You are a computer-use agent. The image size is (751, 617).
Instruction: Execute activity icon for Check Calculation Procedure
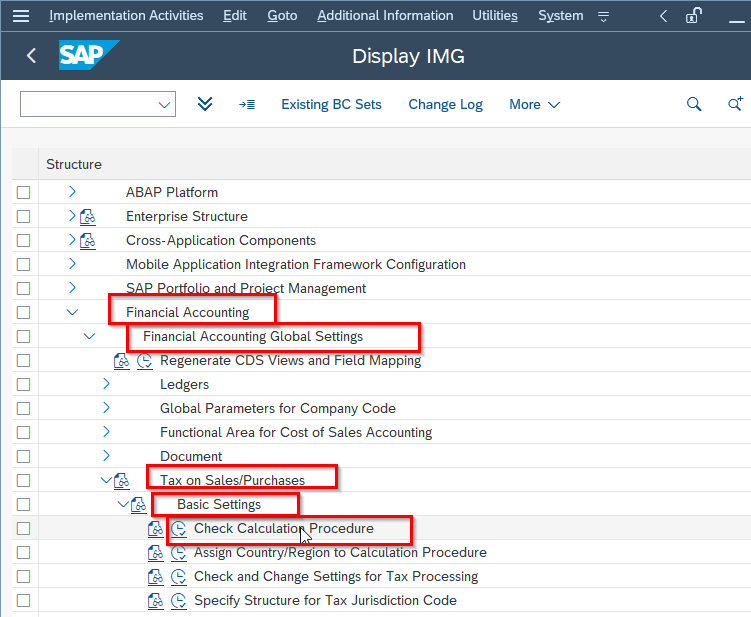coord(179,528)
